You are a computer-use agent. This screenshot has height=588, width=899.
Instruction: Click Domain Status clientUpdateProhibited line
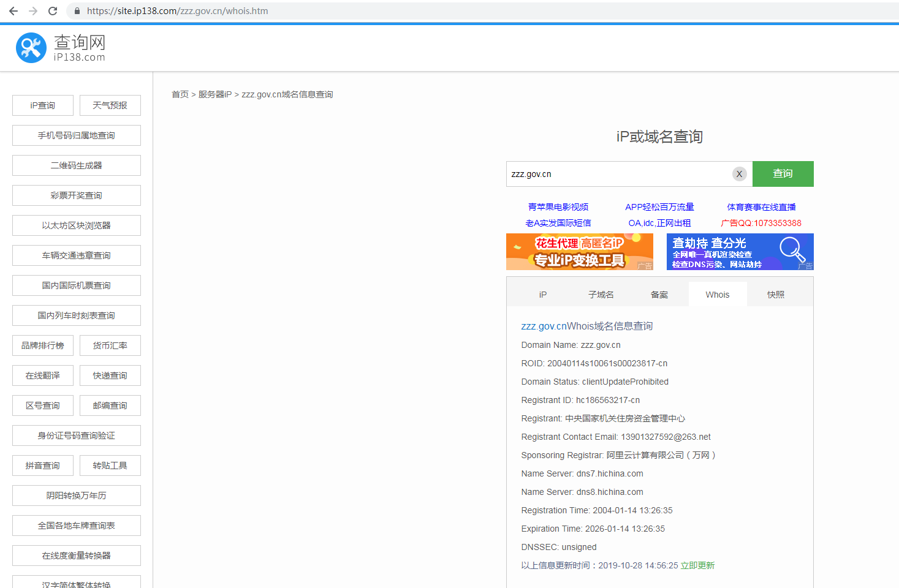(x=595, y=382)
